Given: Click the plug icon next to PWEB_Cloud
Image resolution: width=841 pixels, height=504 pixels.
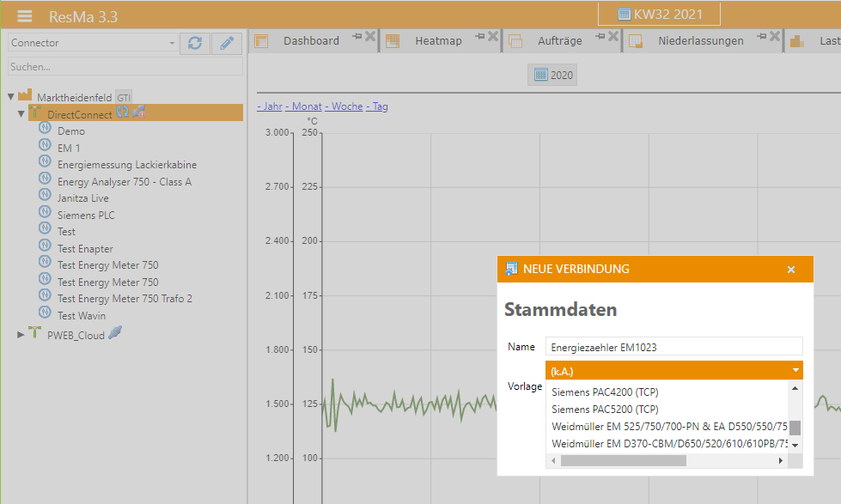Looking at the screenshot, I should (115, 333).
